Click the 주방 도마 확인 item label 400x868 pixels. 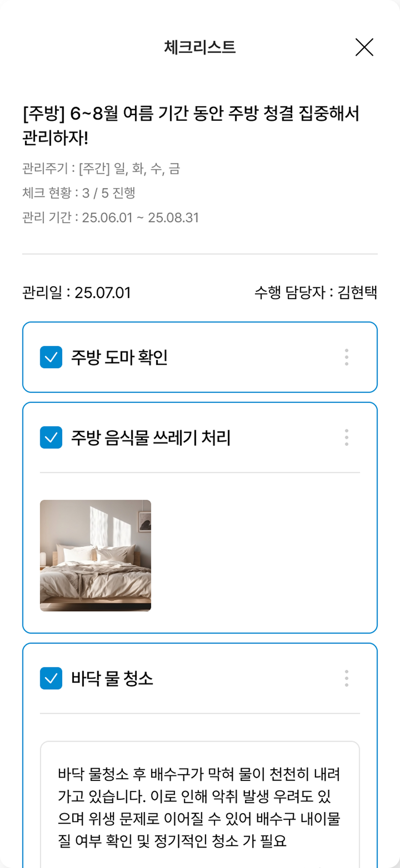(x=119, y=358)
